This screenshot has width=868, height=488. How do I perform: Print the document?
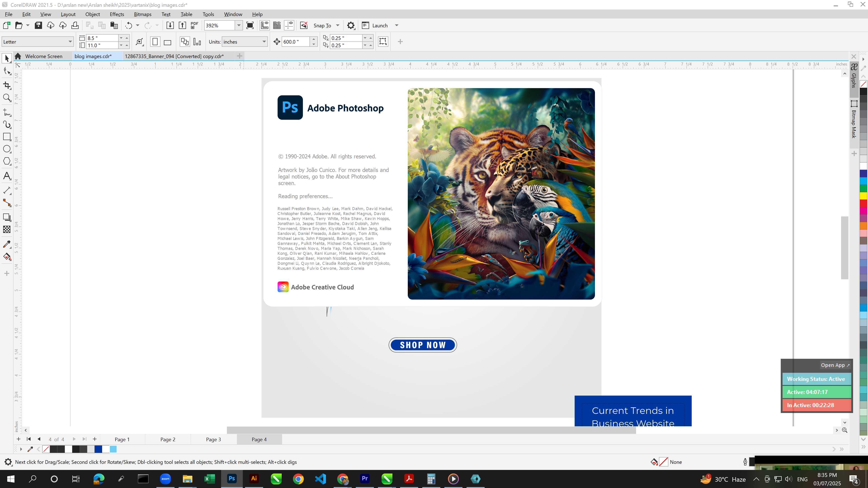75,25
